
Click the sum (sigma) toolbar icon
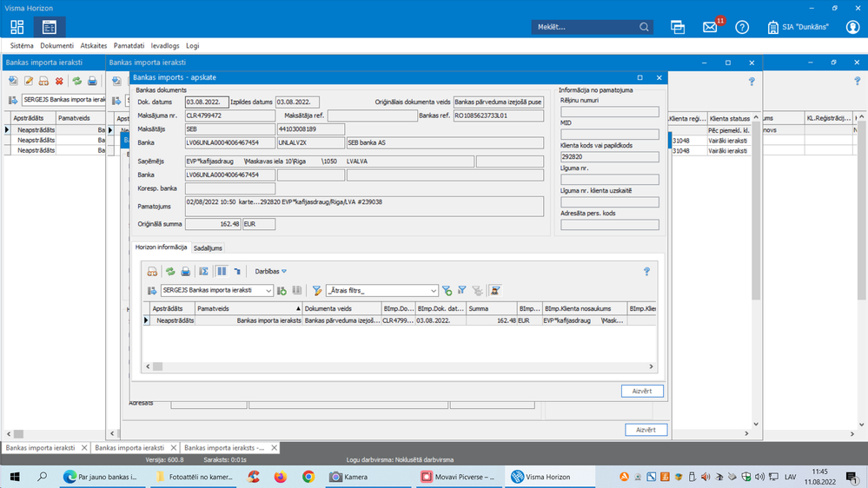(x=204, y=272)
